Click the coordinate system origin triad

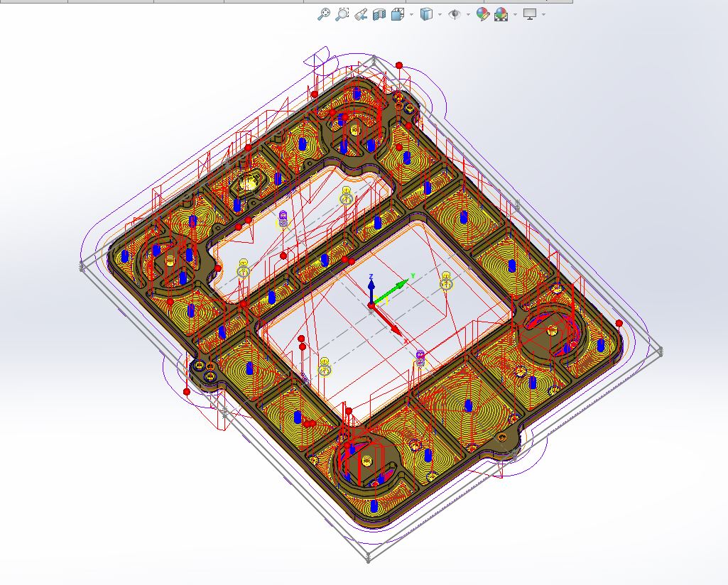pyautogui.click(x=371, y=305)
